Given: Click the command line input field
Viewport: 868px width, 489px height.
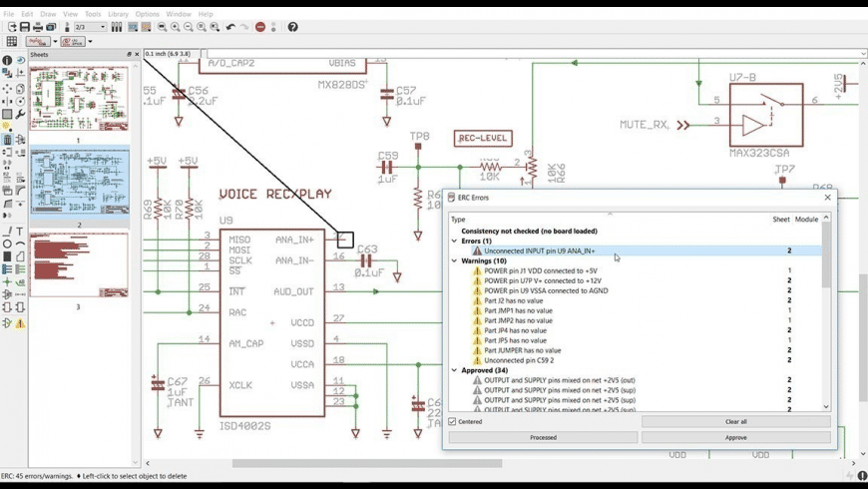Looking at the screenshot, I should coord(533,54).
